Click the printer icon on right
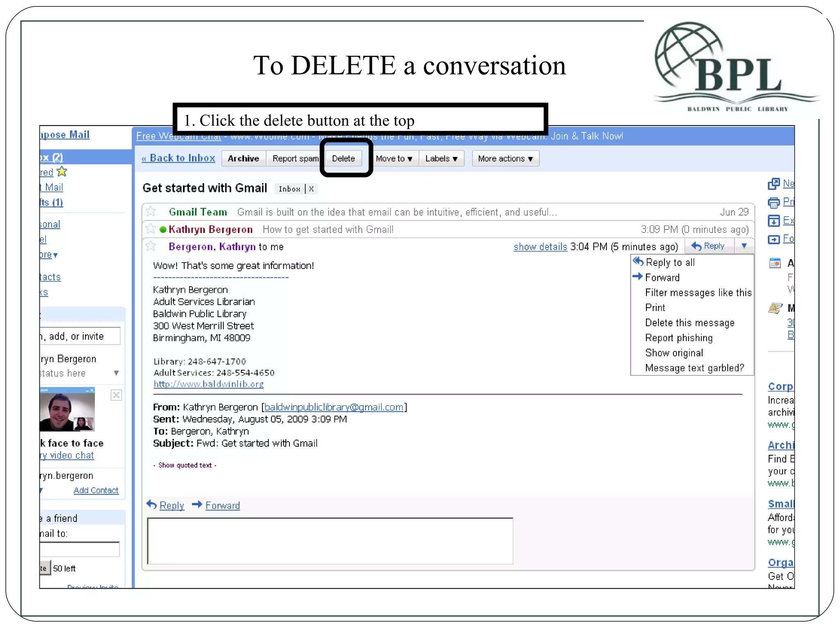The width and height of the screenshot is (840, 630). pyautogui.click(x=774, y=202)
